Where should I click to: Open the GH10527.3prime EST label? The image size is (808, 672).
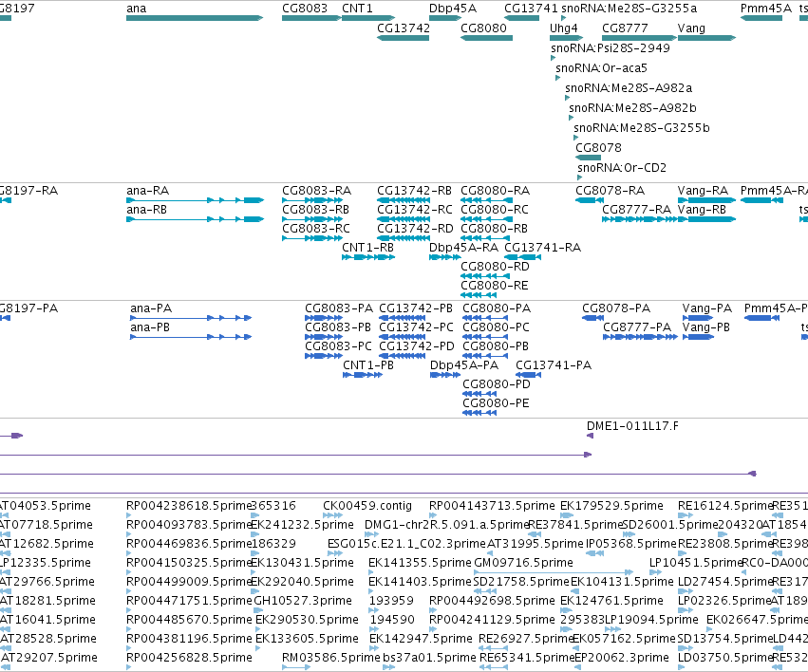(303, 601)
